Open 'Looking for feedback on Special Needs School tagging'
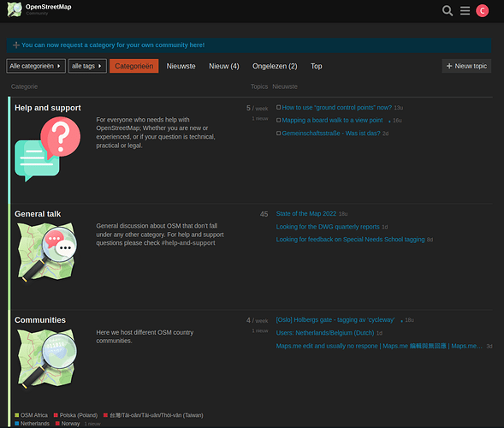This screenshot has width=504, height=428. [350, 239]
